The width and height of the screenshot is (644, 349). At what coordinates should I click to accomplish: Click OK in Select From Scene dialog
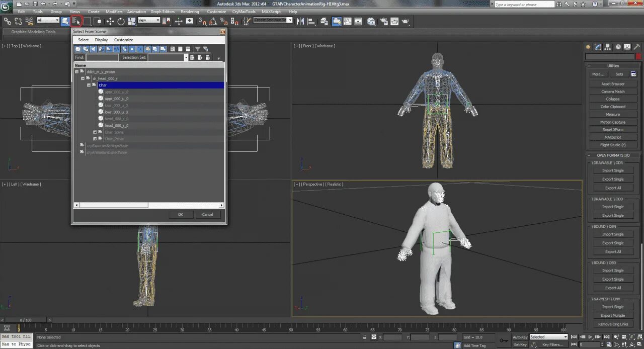click(x=180, y=214)
